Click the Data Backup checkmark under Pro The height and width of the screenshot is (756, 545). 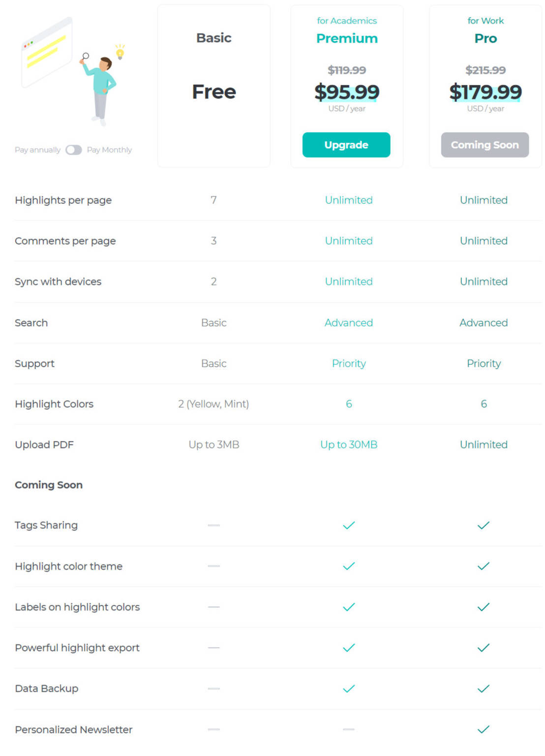point(484,688)
